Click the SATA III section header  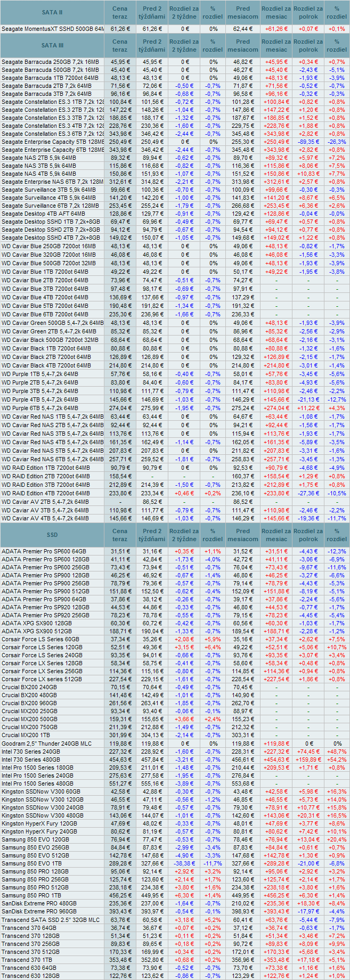pyautogui.click(x=52, y=46)
